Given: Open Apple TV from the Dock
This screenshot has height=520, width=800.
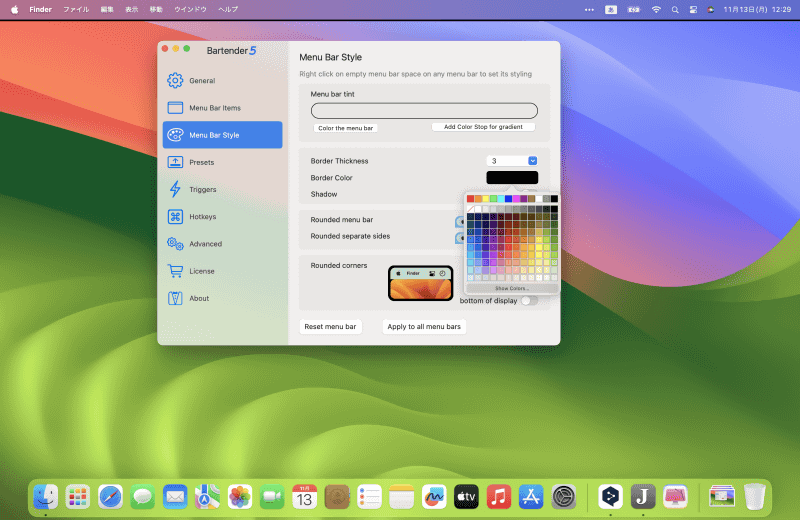Looking at the screenshot, I should [x=466, y=497].
